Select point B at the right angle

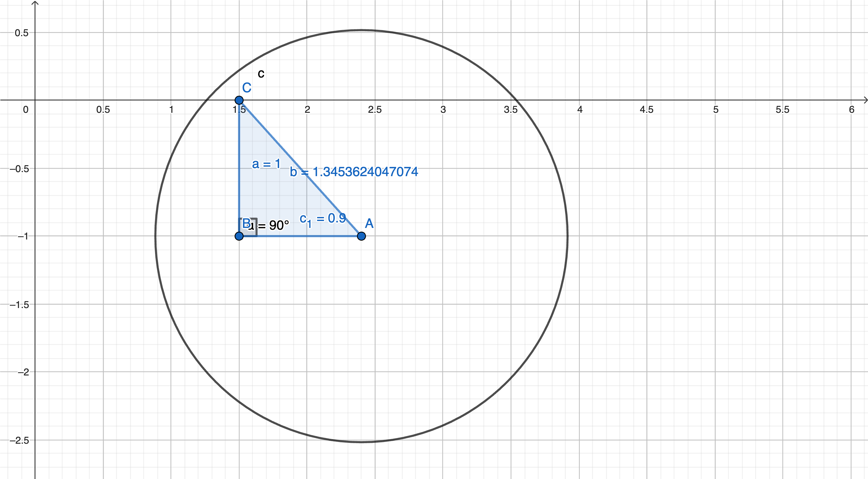(239, 236)
